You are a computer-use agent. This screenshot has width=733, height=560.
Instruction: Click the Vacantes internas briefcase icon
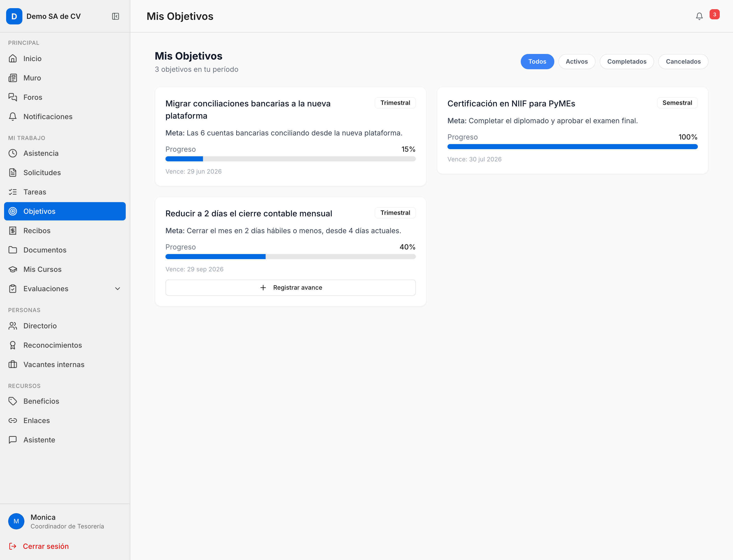pyautogui.click(x=13, y=365)
